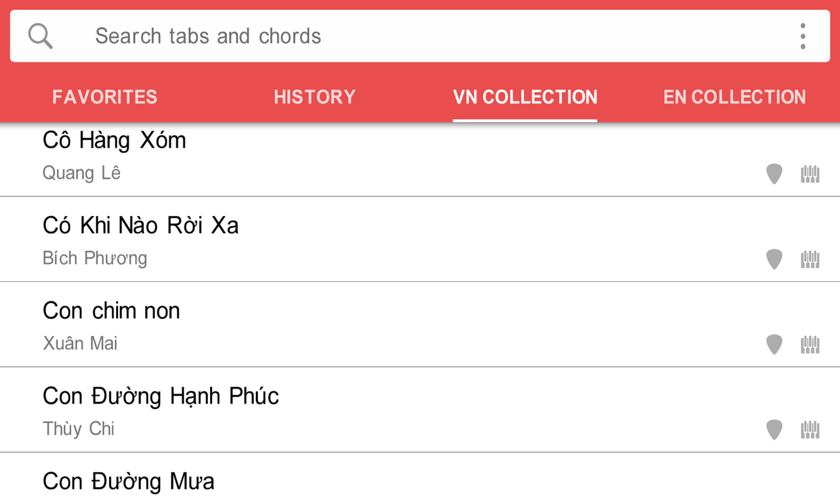Tap the guitar pick icon for Con chim non
The image size is (840, 504).
pyautogui.click(x=774, y=345)
